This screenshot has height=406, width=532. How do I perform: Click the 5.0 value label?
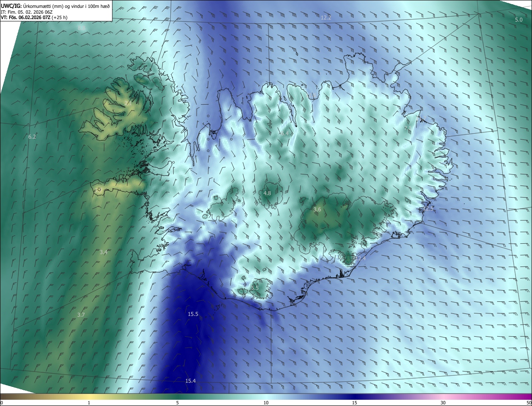[519, 20]
